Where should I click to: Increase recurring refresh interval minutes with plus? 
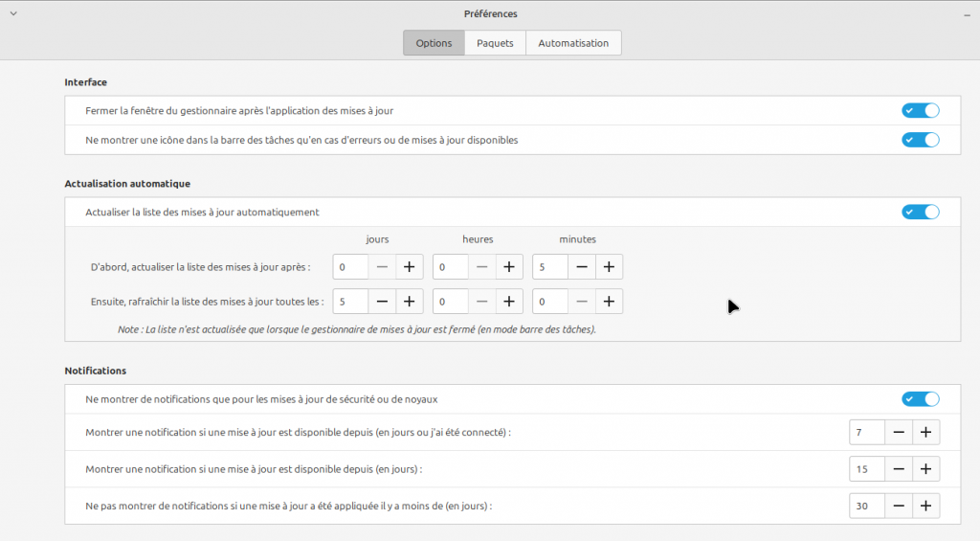[x=609, y=302]
